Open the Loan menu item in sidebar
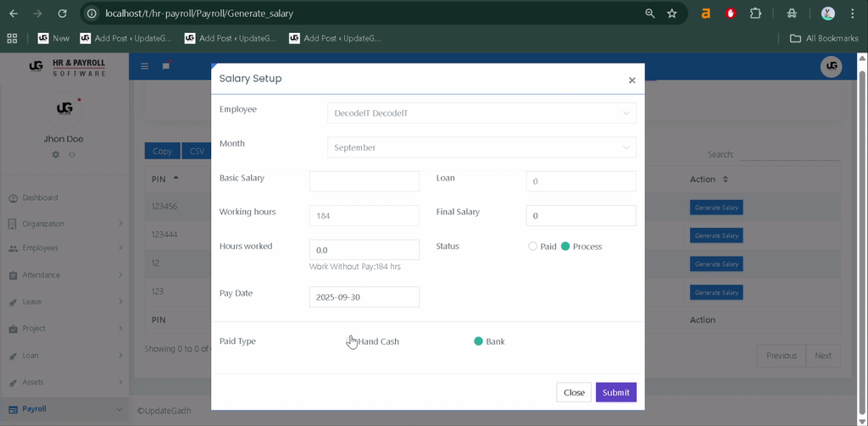The width and height of the screenshot is (868, 426). pyautogui.click(x=31, y=355)
